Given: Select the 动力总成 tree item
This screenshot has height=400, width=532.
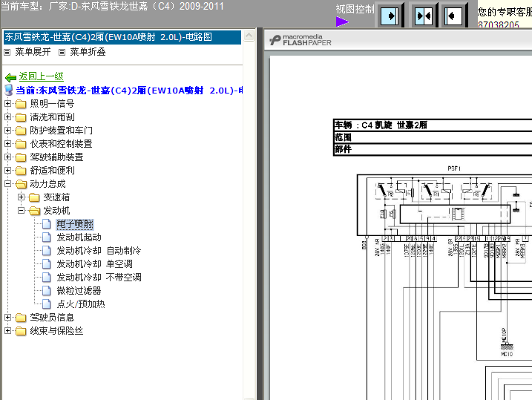Looking at the screenshot, I should [47, 184].
